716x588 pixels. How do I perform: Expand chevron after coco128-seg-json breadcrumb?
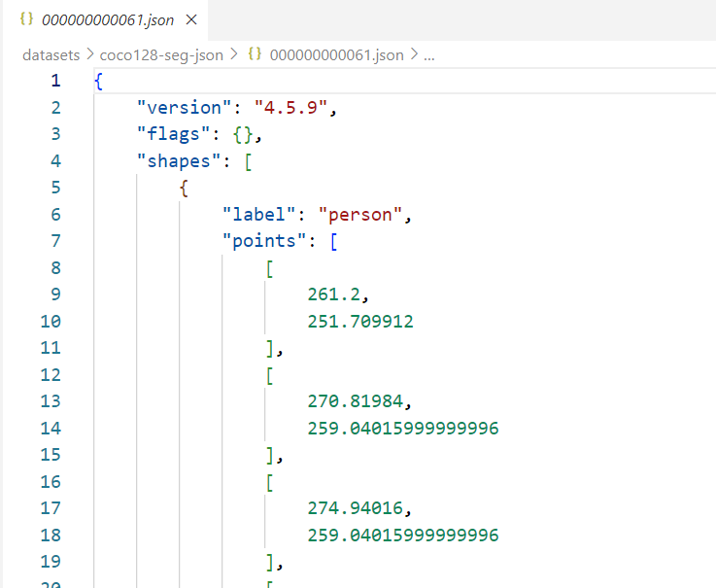pos(234,54)
